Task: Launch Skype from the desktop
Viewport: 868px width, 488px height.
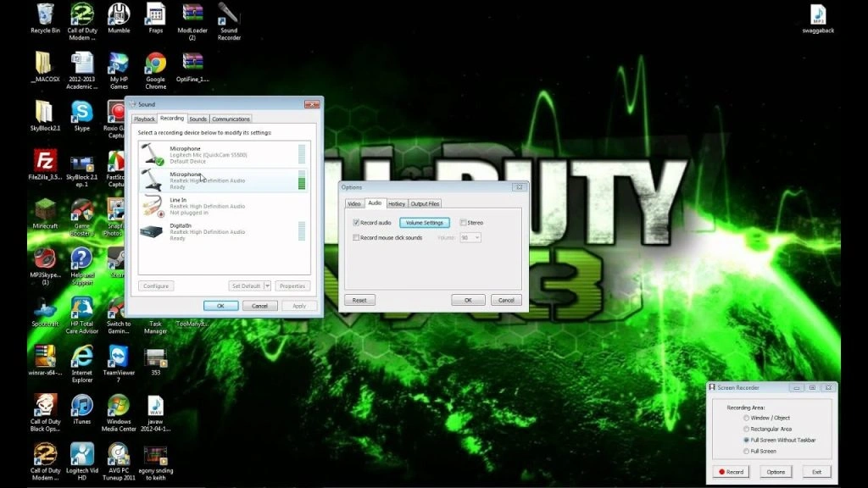Action: (82, 116)
